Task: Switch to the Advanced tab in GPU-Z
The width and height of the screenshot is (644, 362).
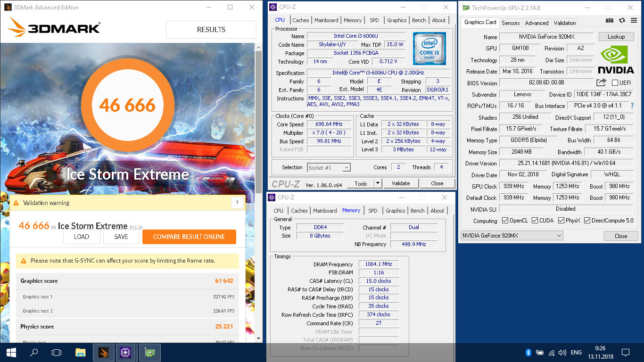Action: [537, 23]
